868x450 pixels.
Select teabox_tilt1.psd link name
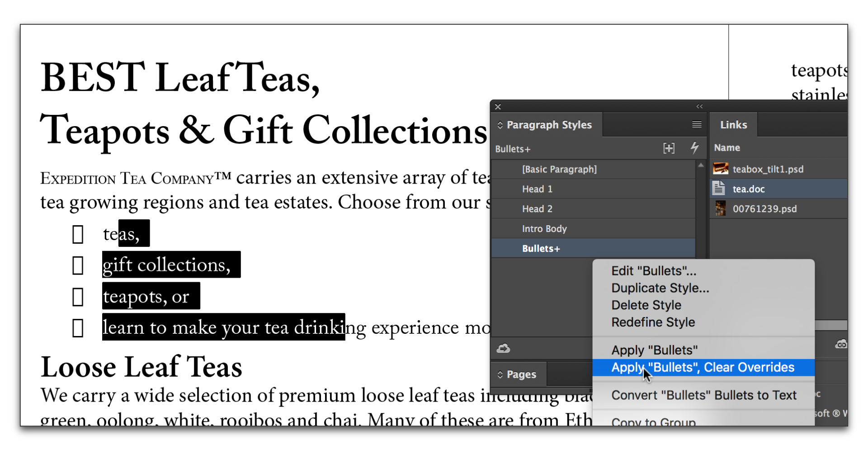768,169
